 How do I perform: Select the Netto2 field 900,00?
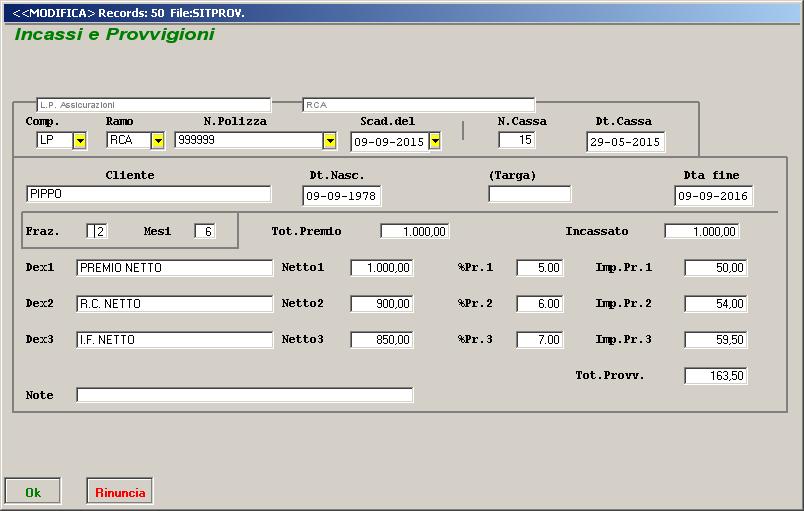[382, 303]
